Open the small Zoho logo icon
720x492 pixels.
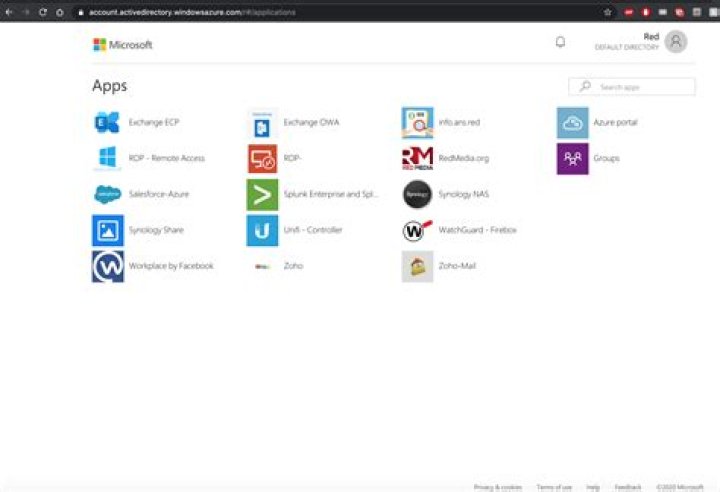[262, 266]
